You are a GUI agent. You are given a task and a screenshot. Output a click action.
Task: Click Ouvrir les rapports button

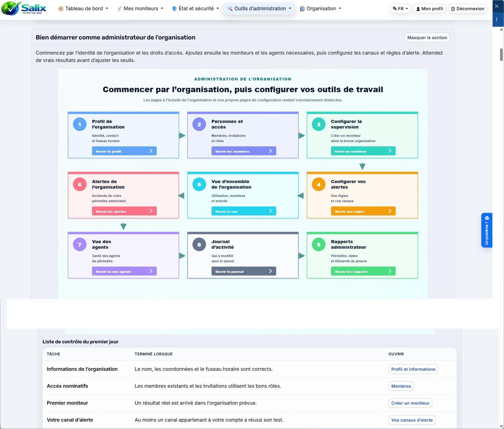pyautogui.click(x=363, y=271)
